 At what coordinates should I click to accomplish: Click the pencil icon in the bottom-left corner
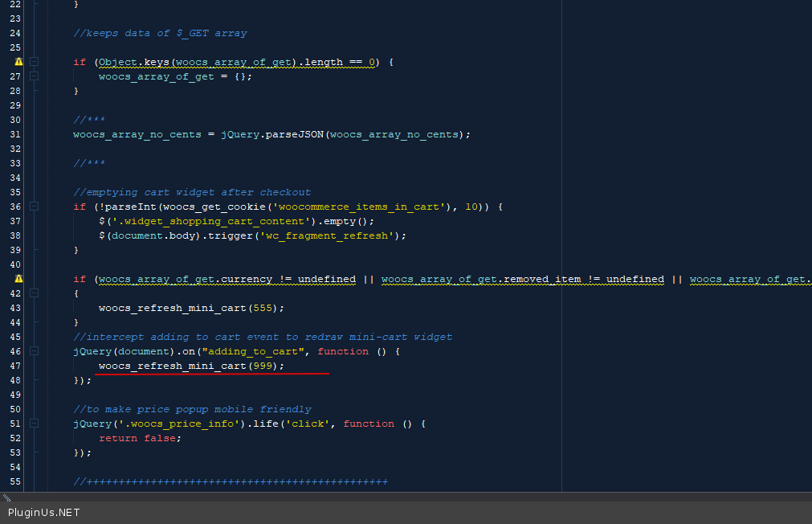coord(7,497)
